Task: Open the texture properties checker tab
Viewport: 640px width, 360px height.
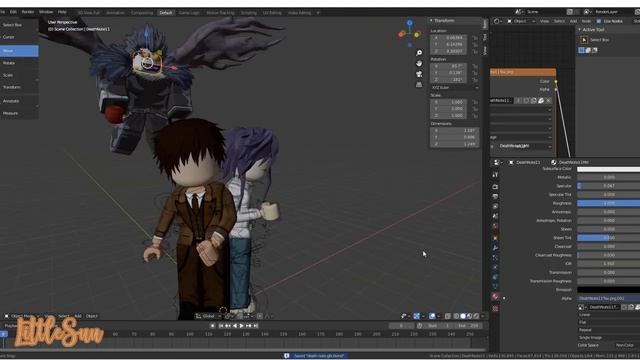Action: 495,309
